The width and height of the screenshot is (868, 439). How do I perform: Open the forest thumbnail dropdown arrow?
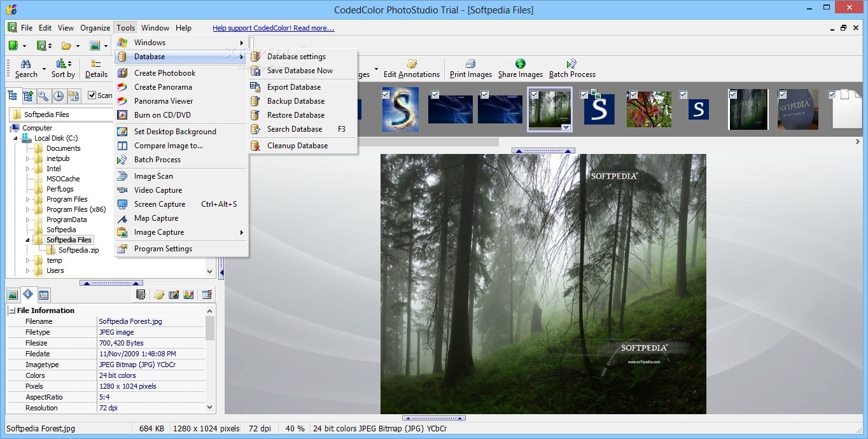click(x=566, y=127)
